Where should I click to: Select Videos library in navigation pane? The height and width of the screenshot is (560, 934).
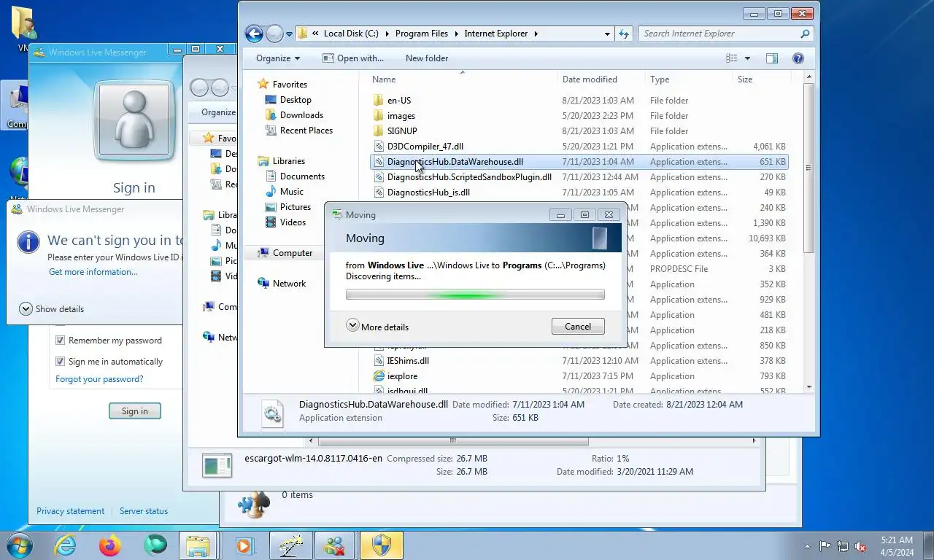(x=293, y=222)
